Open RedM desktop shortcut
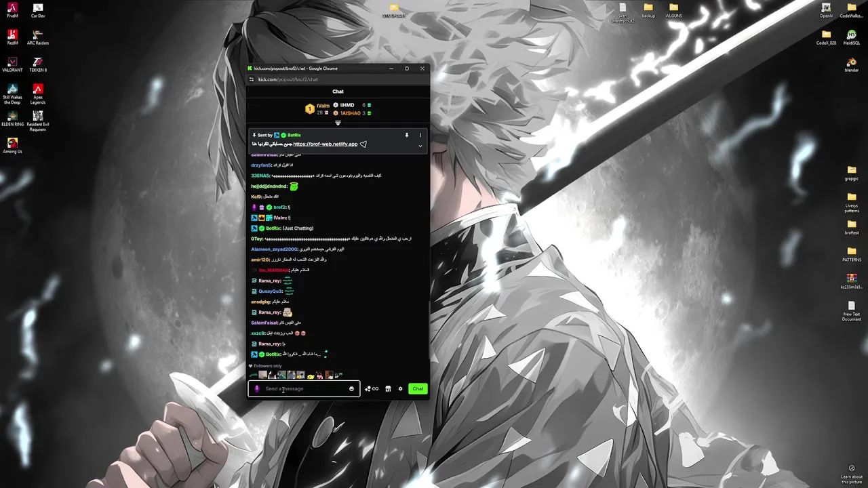 tap(12, 37)
